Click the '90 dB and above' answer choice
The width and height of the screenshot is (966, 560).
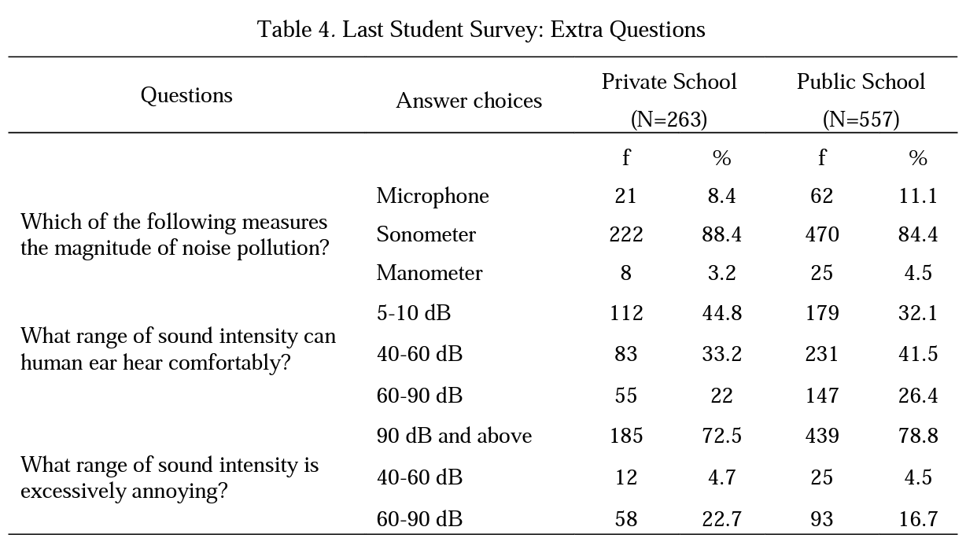[x=454, y=436]
